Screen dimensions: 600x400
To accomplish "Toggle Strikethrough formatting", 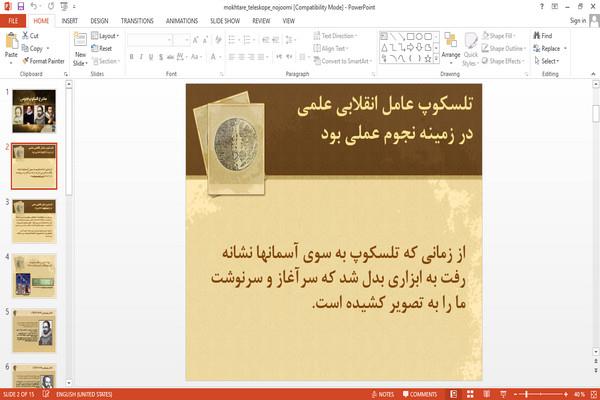I will [170, 57].
